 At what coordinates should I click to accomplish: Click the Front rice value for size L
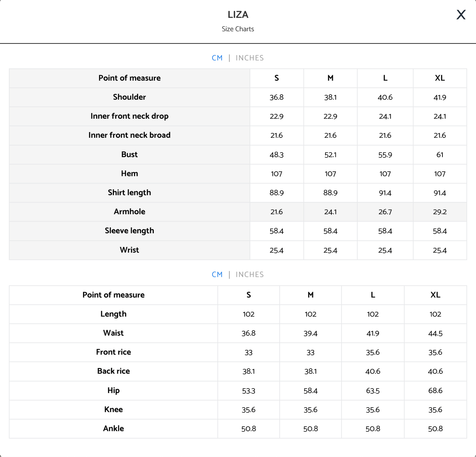[373, 353]
